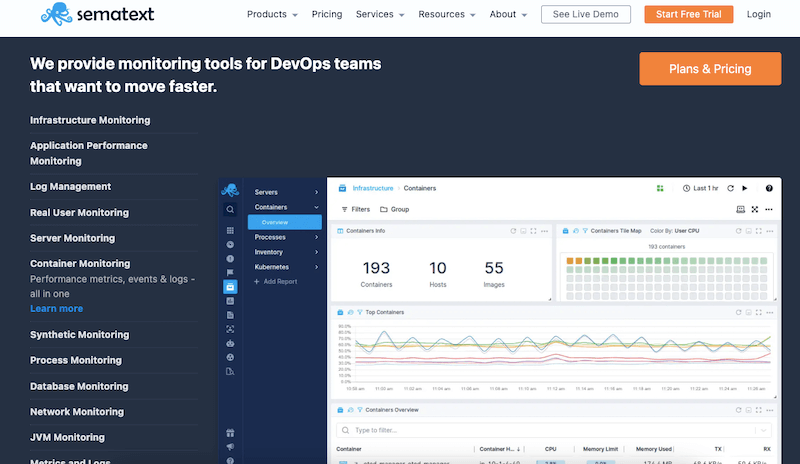Refresh the Containers Overview panel
800x464 pixels.
(738, 410)
